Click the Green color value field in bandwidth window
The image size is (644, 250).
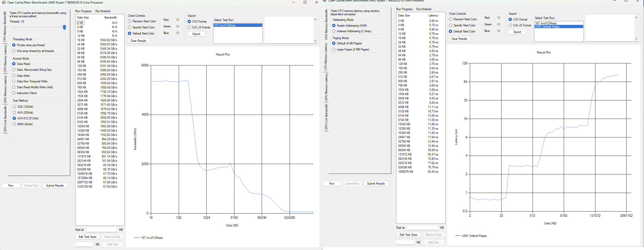pyautogui.click(x=178, y=26)
